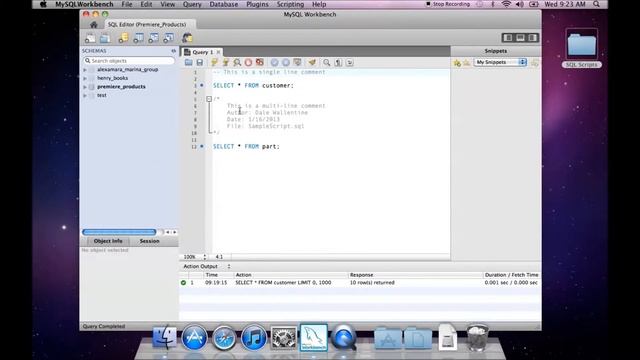Open SQL script file in new tab
Image resolution: width=640 pixels, height=360 pixels.
(x=105, y=38)
